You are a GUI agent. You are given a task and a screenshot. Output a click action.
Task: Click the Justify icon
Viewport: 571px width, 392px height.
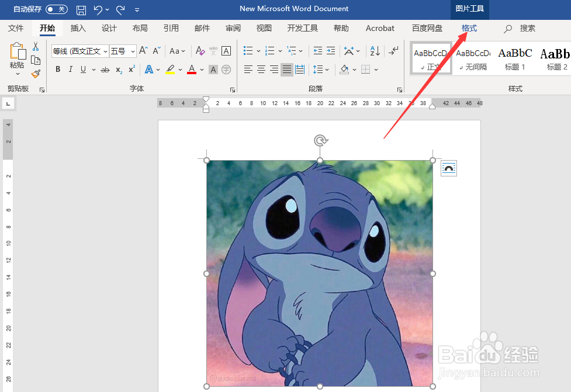(x=287, y=70)
